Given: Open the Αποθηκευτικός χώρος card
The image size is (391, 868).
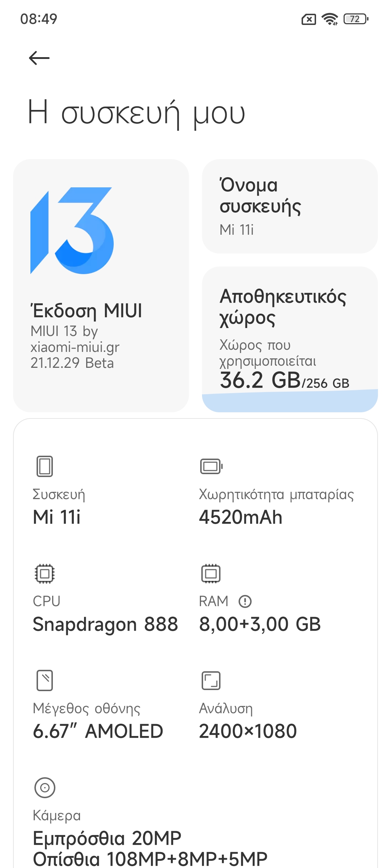Looking at the screenshot, I should [x=290, y=325].
